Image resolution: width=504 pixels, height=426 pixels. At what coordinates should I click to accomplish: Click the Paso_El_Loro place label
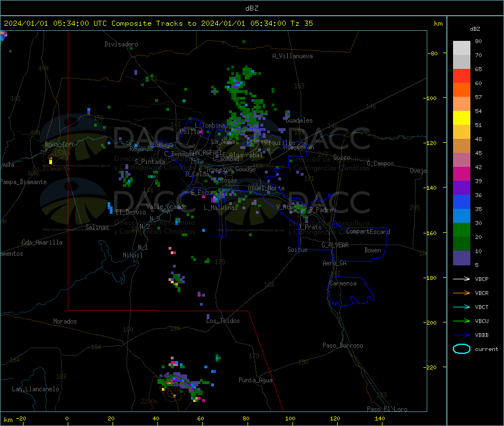point(387,409)
